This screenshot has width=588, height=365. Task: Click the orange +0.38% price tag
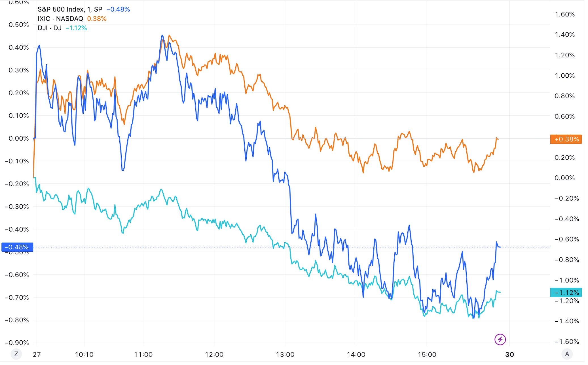pos(566,139)
